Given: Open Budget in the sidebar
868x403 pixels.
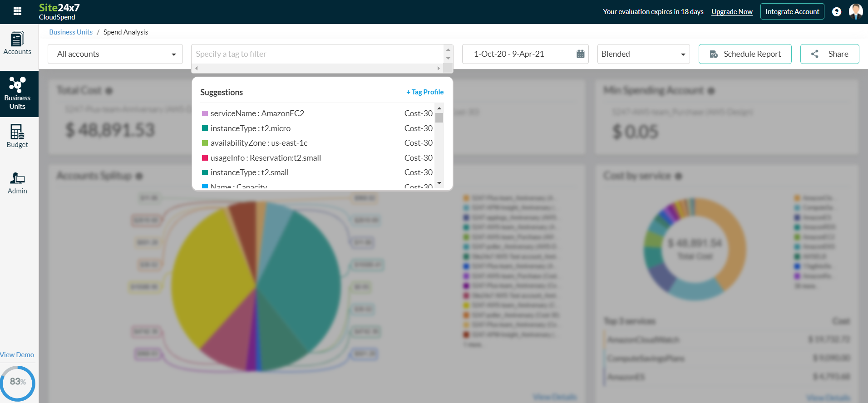Looking at the screenshot, I should pyautogui.click(x=17, y=136).
